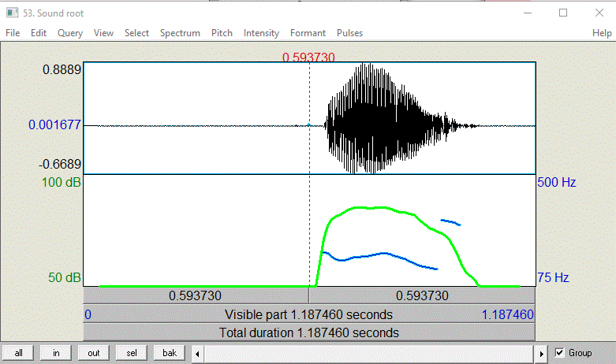Open the Spectrum menu
616x364 pixels.
click(x=180, y=33)
